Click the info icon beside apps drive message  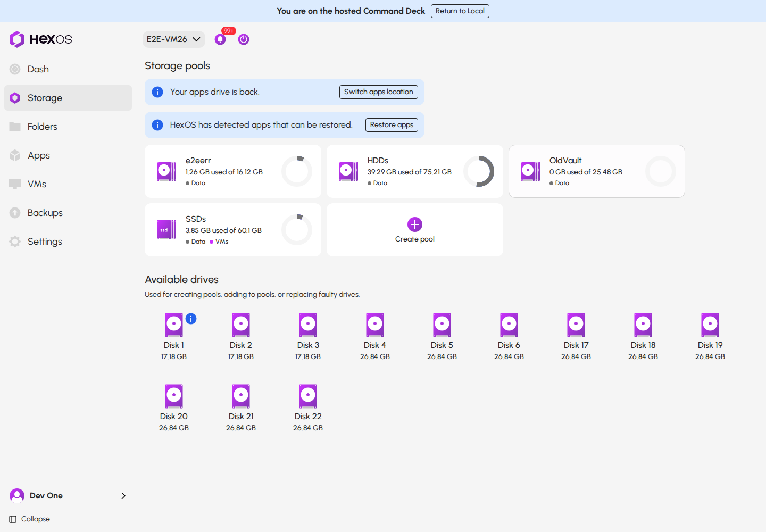pyautogui.click(x=157, y=92)
